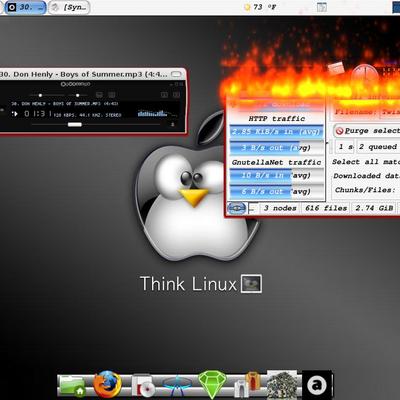Image resolution: width=400 pixels, height=400 pixels.
Task: Click the Purge selected button
Action: tap(367, 131)
